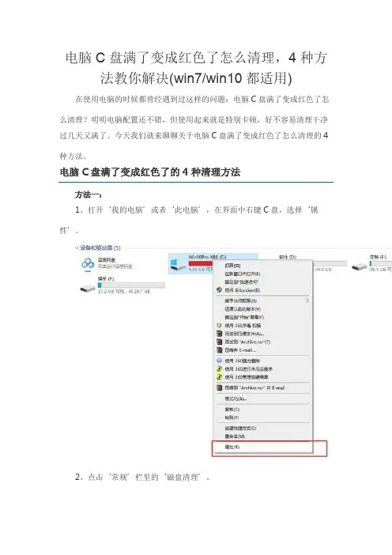392x555 pixels.
Task: Choose 'Pin to Quick access' menu entry
Action: click(262, 281)
